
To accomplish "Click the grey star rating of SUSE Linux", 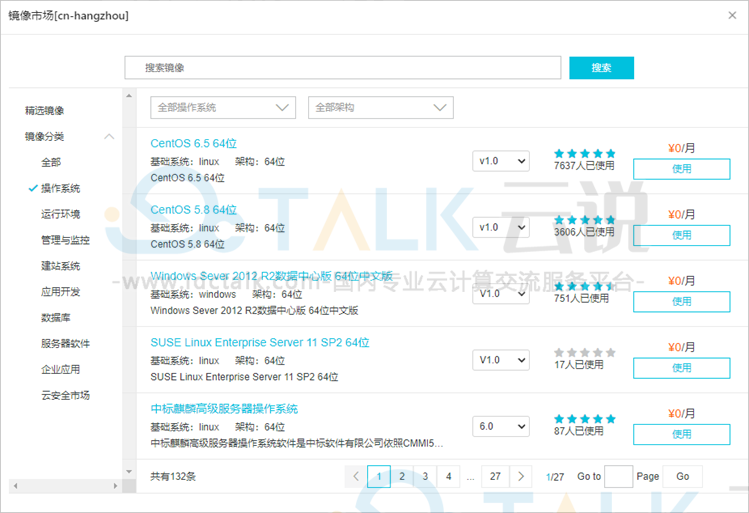I will point(585,353).
